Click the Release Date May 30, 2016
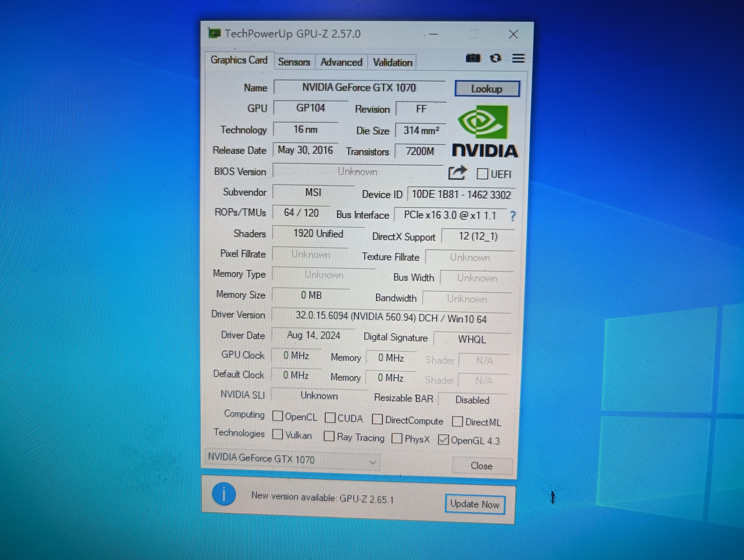Viewport: 744px width, 560px height. click(305, 150)
